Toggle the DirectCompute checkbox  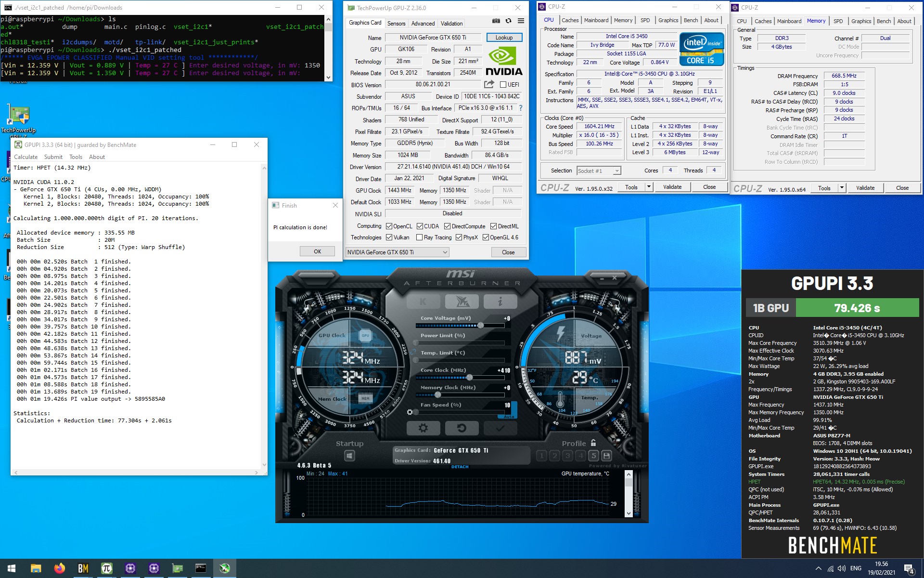pyautogui.click(x=447, y=226)
